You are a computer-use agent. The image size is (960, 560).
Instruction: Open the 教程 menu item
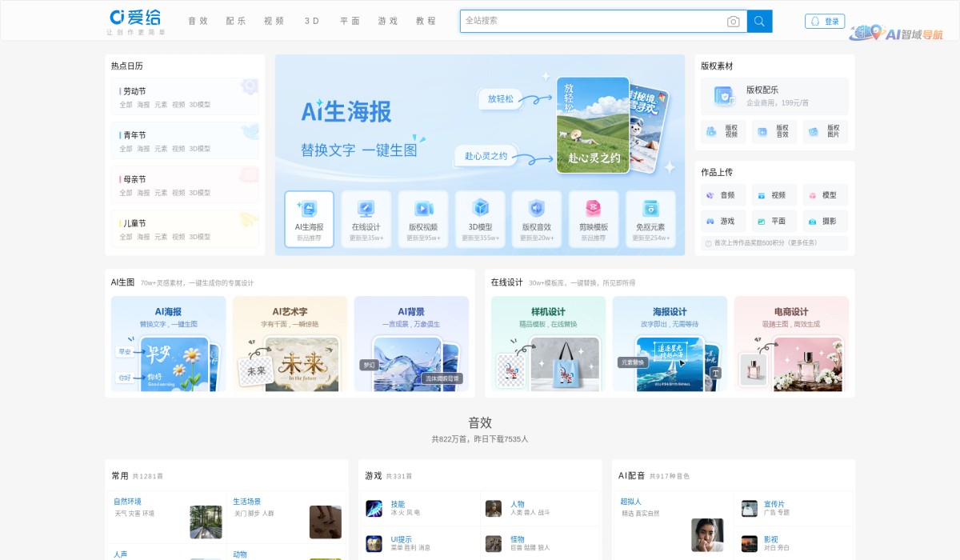426,21
